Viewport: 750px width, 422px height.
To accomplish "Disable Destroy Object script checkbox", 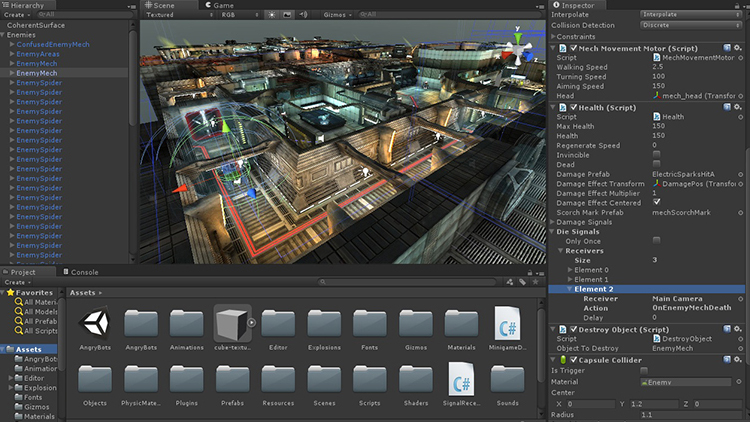I will pos(574,329).
